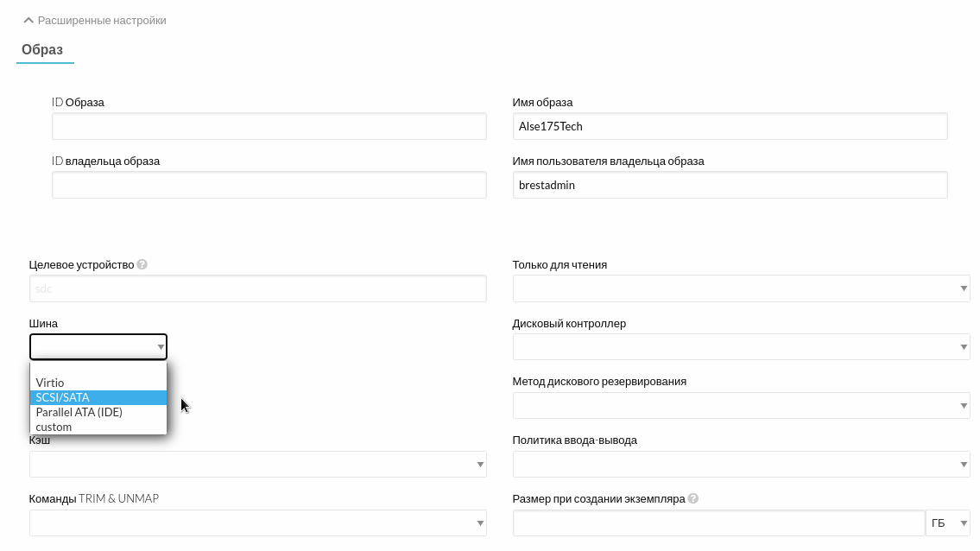This screenshot has height=551, width=980.
Task: Focus the Размер при создании экземпляра field
Action: pyautogui.click(x=718, y=522)
